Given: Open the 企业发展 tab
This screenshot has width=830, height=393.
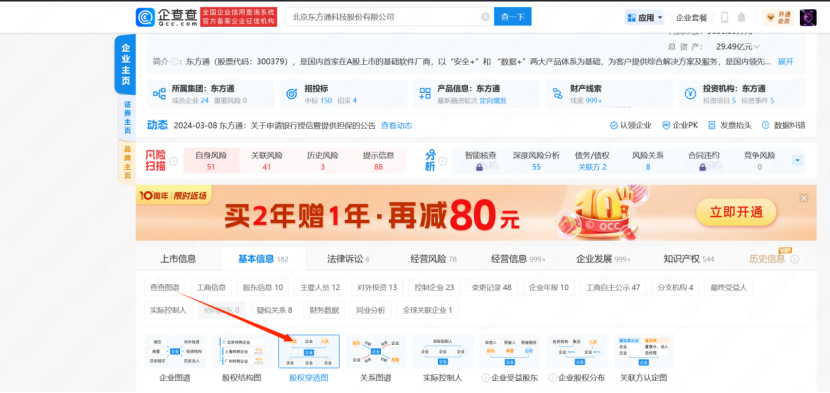Looking at the screenshot, I should [x=603, y=259].
